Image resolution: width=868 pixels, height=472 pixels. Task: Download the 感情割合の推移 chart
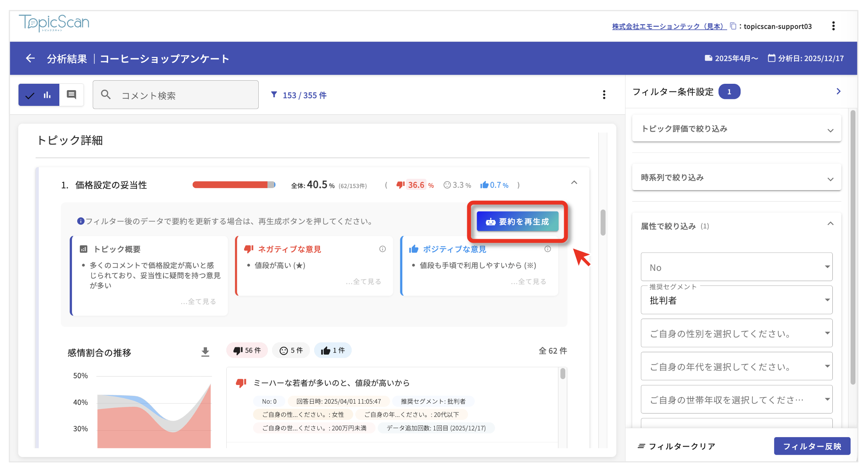(205, 352)
